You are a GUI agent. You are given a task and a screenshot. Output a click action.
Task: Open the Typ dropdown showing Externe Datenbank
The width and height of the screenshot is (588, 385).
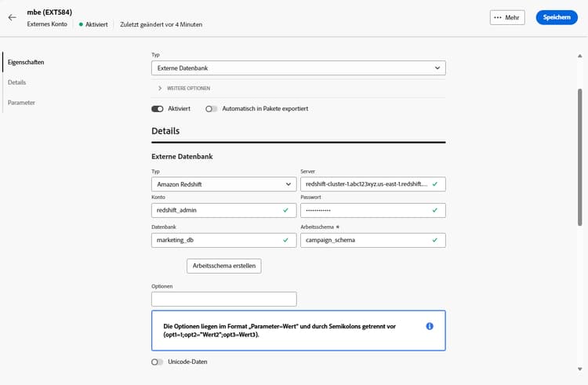tap(299, 68)
